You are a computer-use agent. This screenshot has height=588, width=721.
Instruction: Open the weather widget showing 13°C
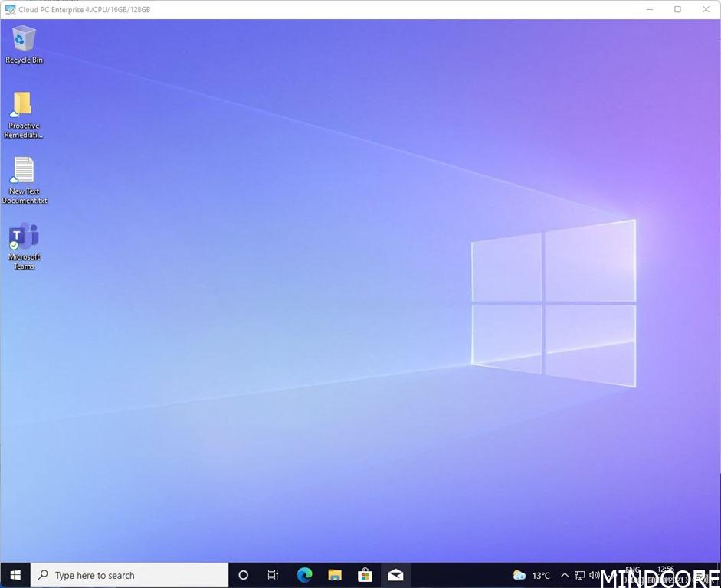coord(532,575)
